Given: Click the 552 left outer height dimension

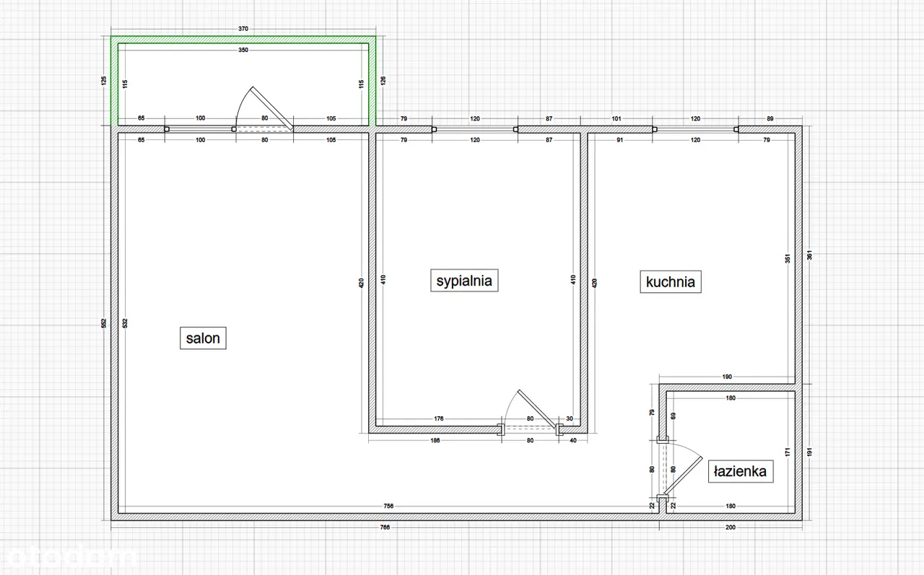Looking at the screenshot, I should [x=104, y=322].
